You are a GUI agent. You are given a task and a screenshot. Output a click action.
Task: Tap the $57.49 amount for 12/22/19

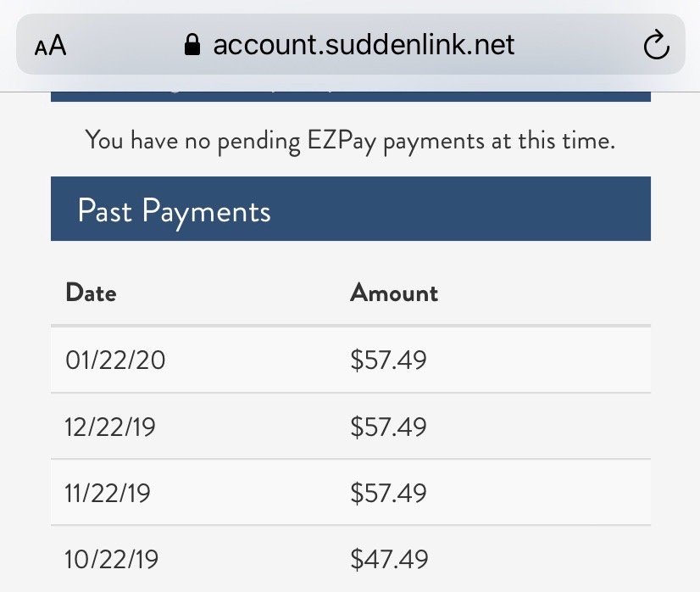tap(388, 427)
